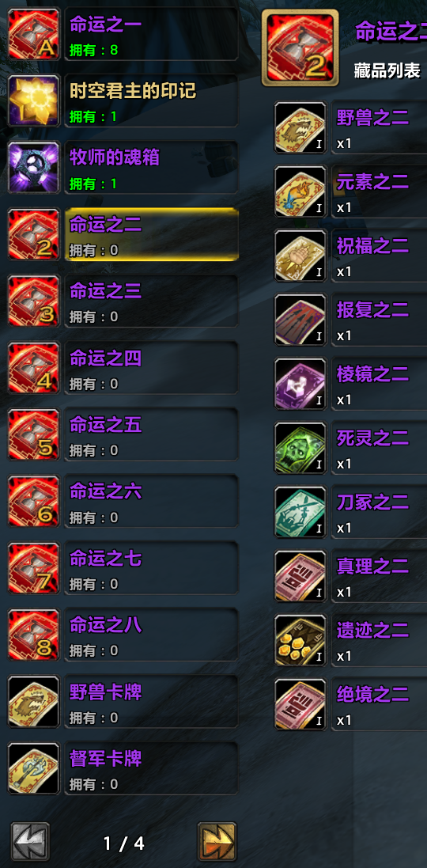Click the 刀冢之二 teal card icon
Viewport: 427px width, 868px height.
tap(300, 513)
